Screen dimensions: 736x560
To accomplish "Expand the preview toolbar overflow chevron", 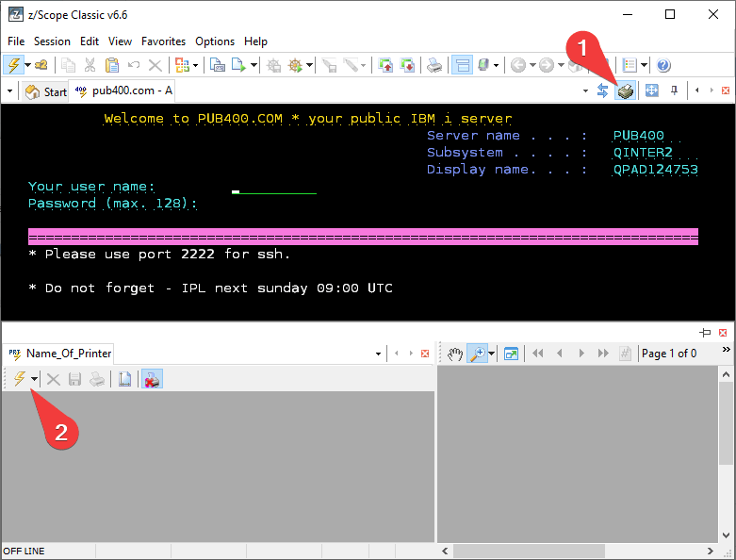I will [x=727, y=349].
